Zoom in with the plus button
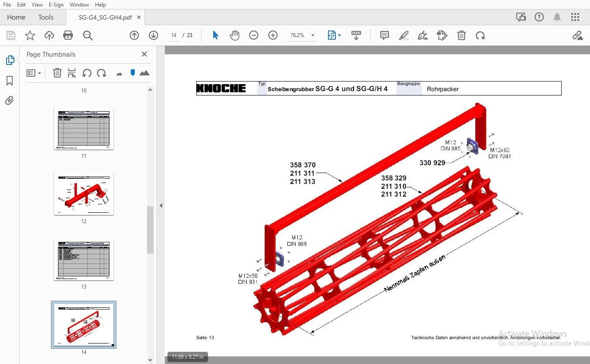Viewport: 590px width, 364px height. point(273,35)
